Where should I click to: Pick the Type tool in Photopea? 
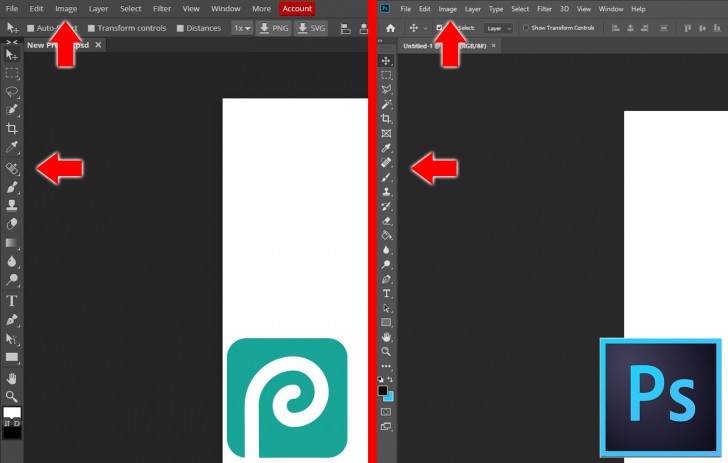(12, 301)
